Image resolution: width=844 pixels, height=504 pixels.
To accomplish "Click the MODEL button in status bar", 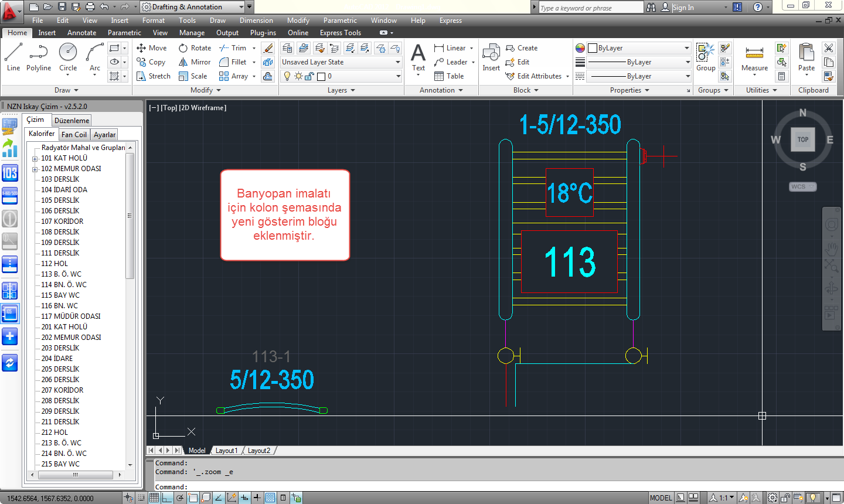I will (x=661, y=498).
